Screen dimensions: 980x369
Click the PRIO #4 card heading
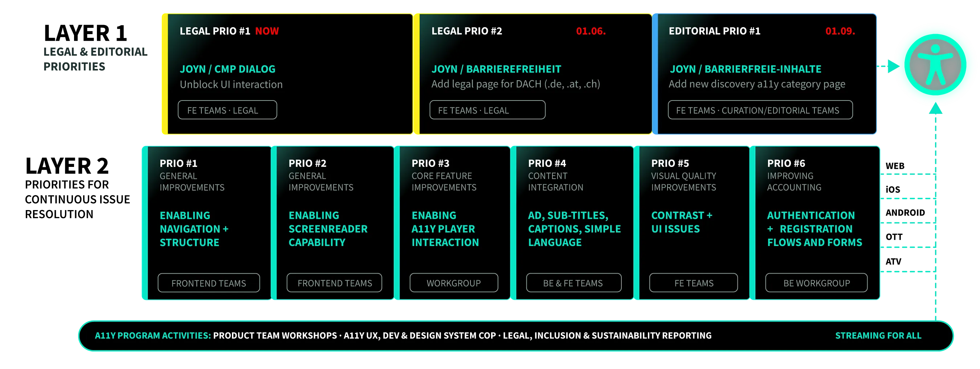tap(547, 163)
